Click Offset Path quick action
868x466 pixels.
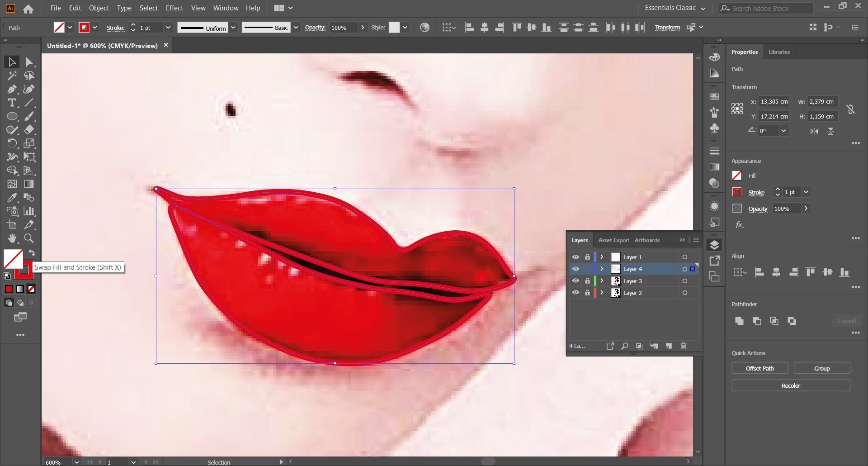[759, 368]
